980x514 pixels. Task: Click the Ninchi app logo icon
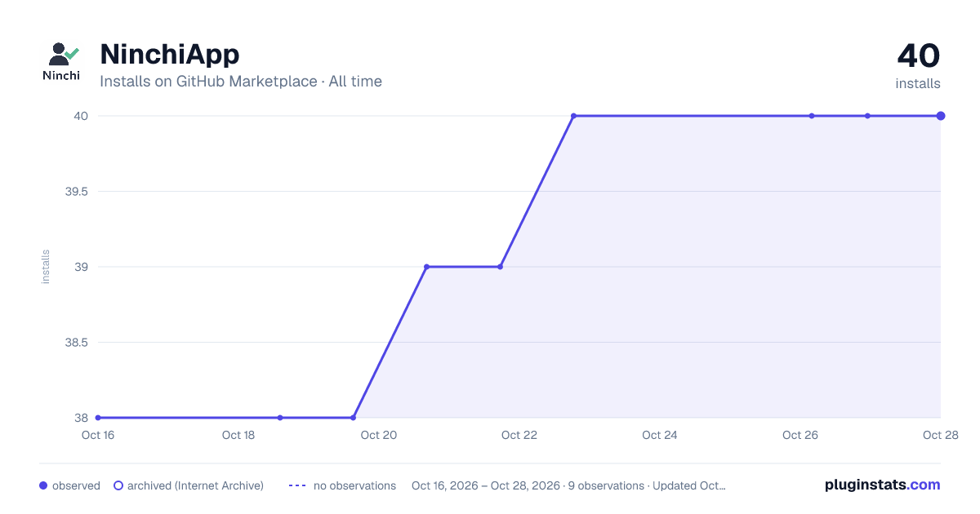pos(61,61)
